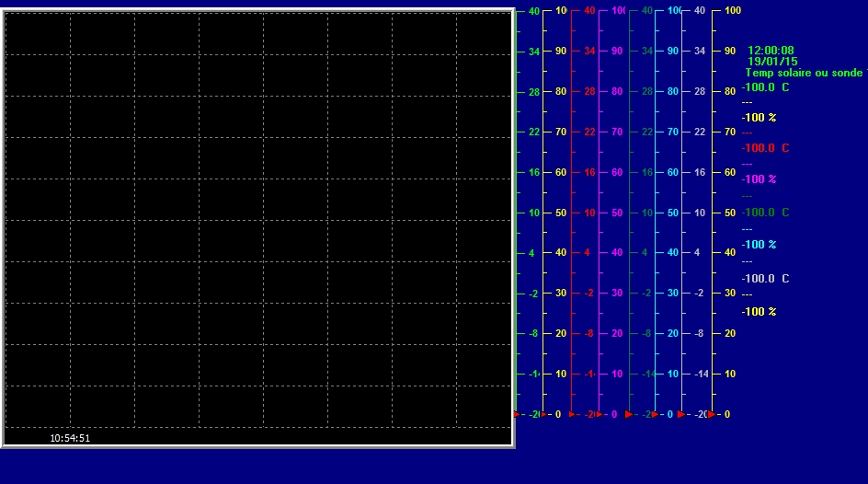
Task: Click the 12:00:08 clock display
Action: pyautogui.click(x=771, y=51)
